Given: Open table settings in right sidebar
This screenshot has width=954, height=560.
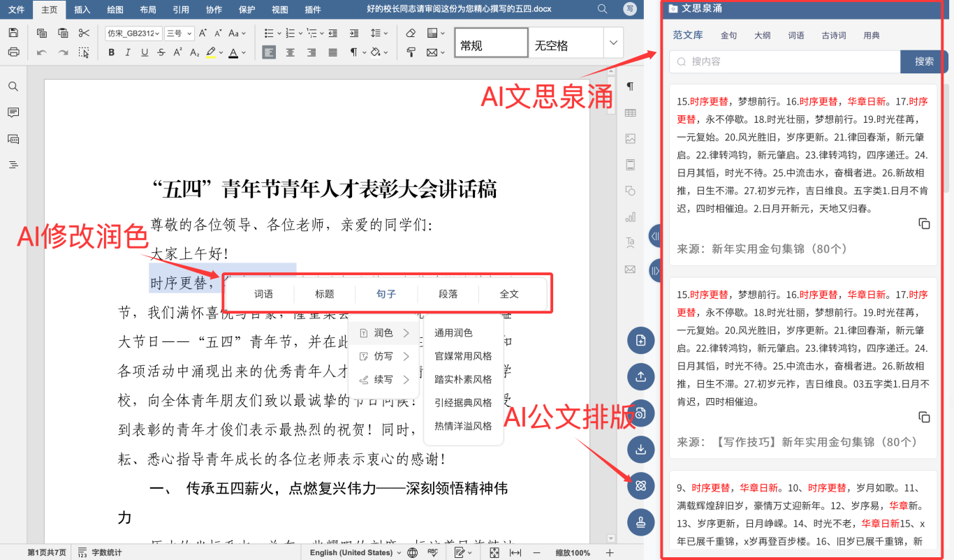Looking at the screenshot, I should pyautogui.click(x=630, y=112).
